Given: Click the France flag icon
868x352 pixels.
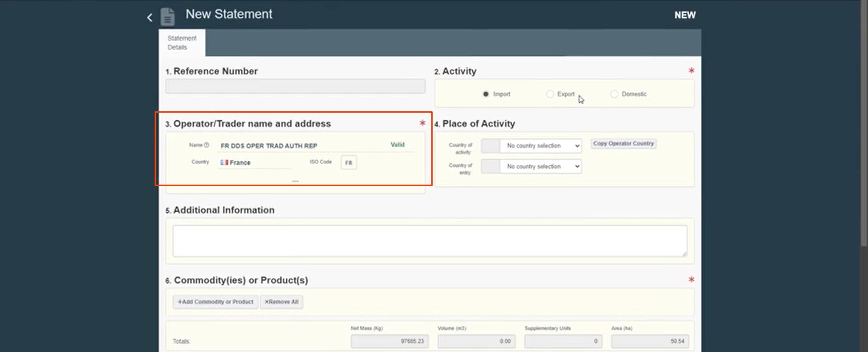Looking at the screenshot, I should tap(224, 162).
